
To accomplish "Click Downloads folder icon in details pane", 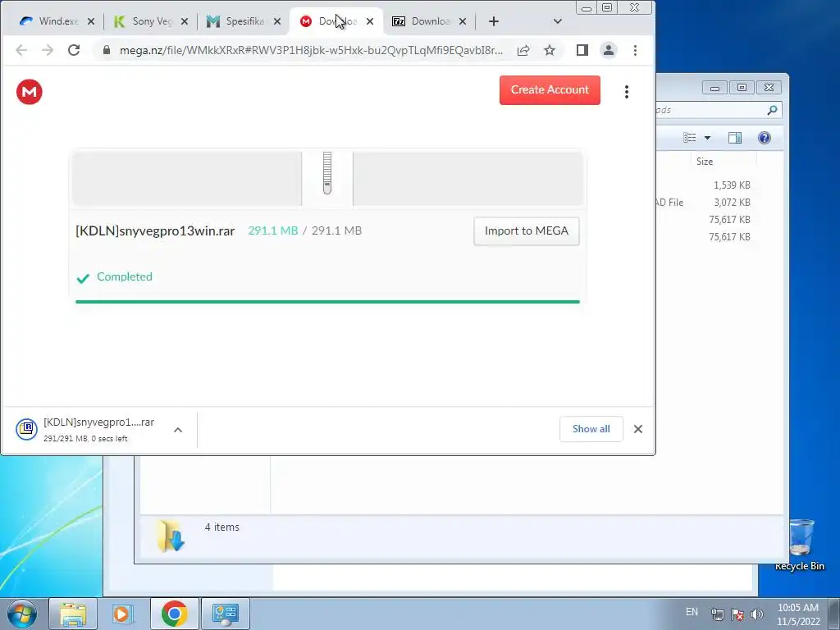I will pyautogui.click(x=171, y=535).
